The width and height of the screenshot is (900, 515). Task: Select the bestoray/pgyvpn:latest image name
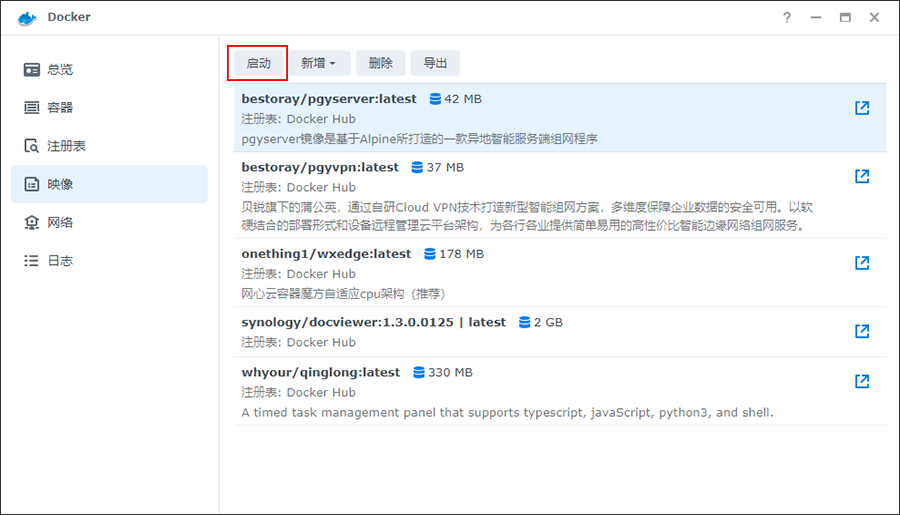tap(320, 167)
